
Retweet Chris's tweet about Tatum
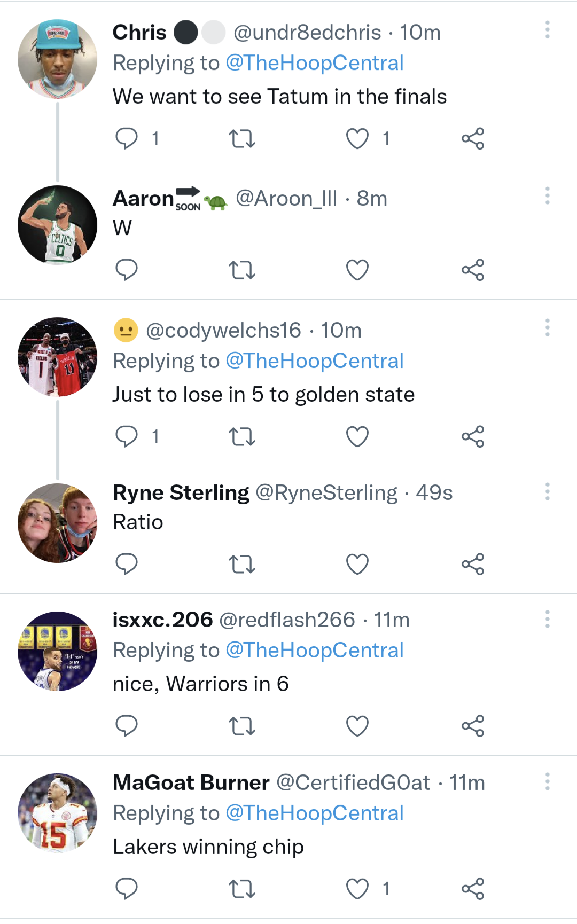point(241,139)
